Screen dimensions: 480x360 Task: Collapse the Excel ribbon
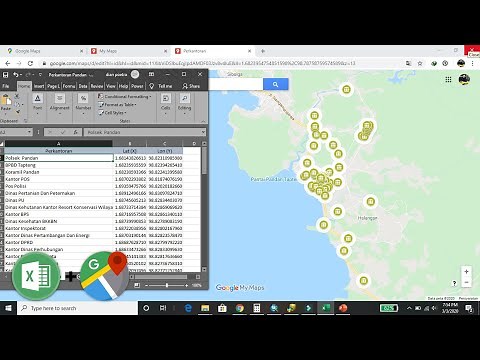203,121
